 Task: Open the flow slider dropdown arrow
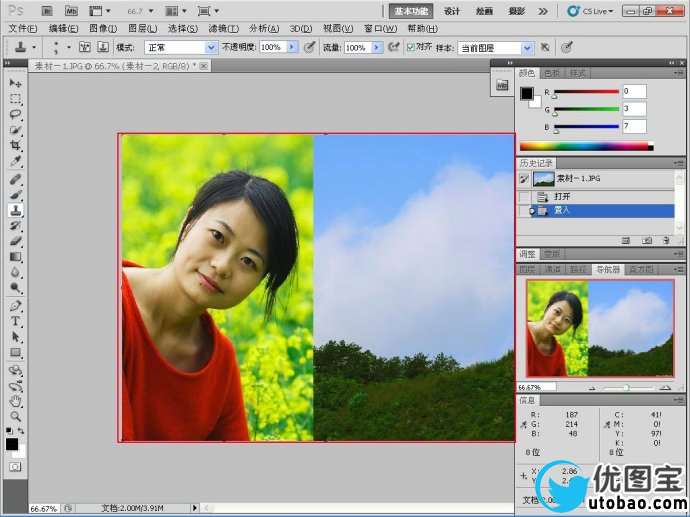coord(377,47)
